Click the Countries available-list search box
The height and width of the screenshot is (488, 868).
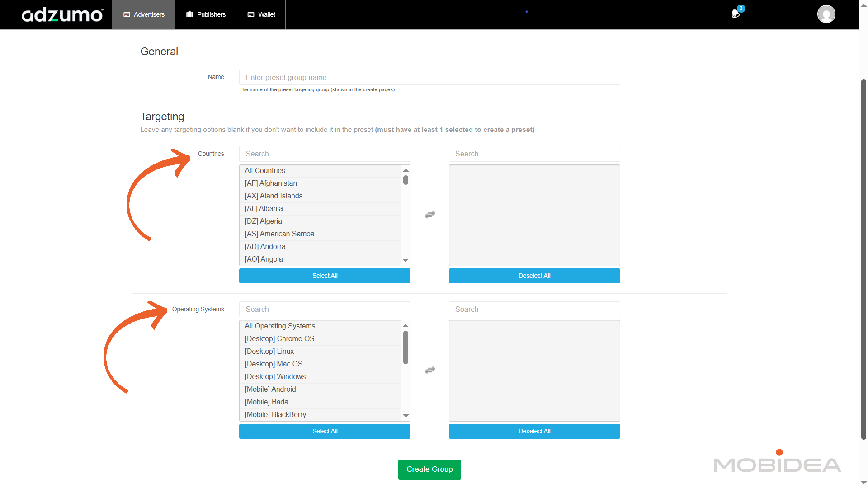pyautogui.click(x=324, y=154)
